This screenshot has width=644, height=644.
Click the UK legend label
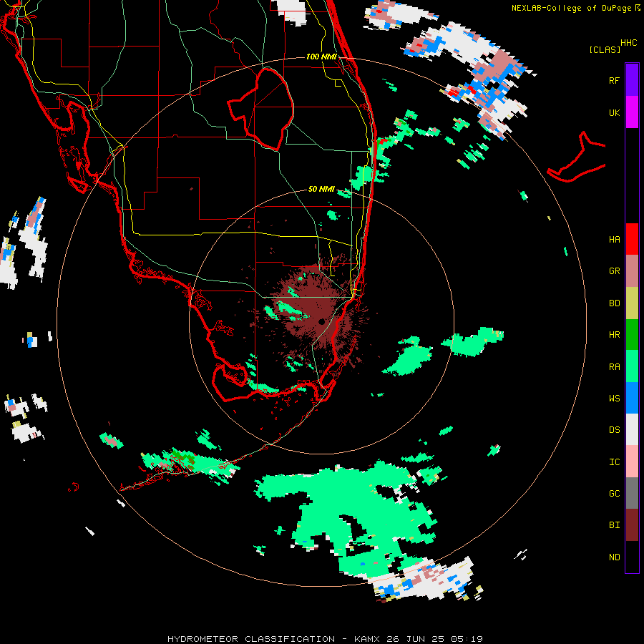(614, 112)
